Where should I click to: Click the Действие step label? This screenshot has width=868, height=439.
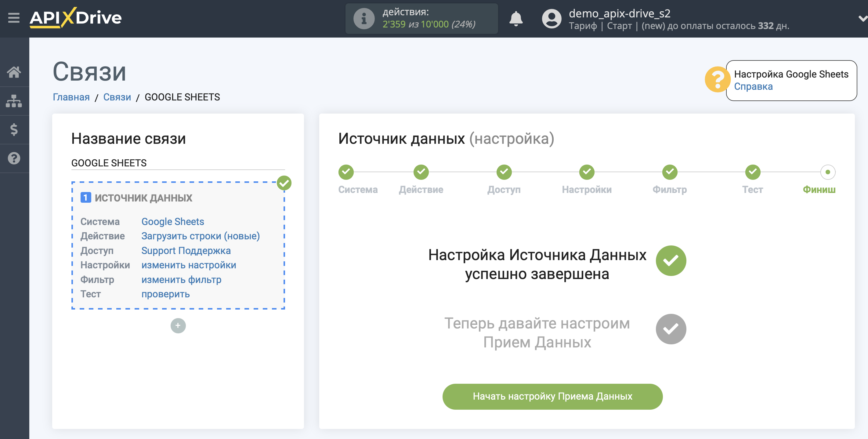pos(421,190)
